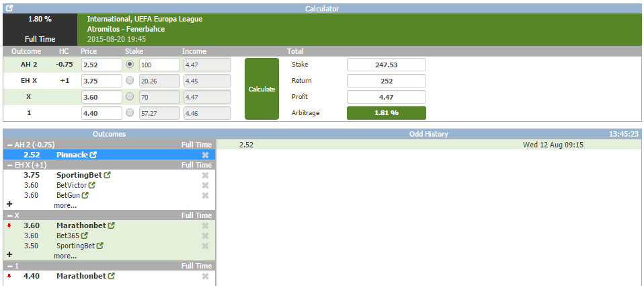
Task: Click the Total Stake input field
Action: pyautogui.click(x=386, y=65)
